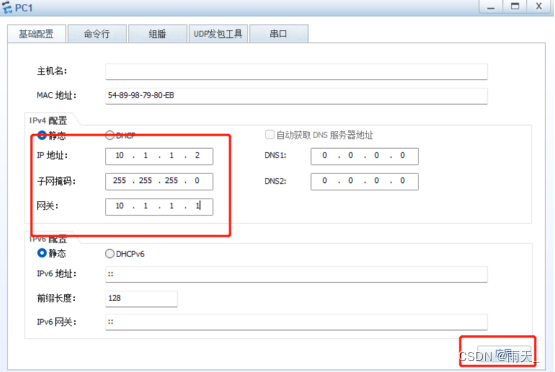Click the DNS1 address field
Viewport: 555px width, 372px height.
365,156
